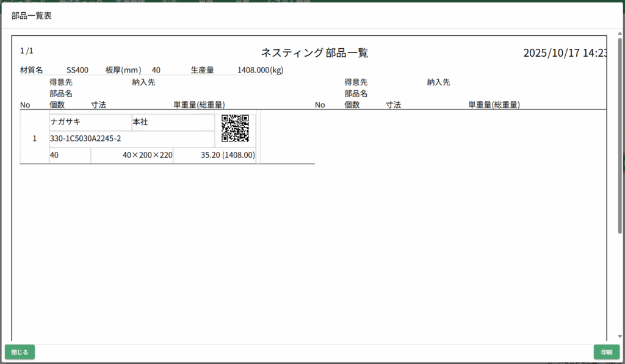
Task: Click the SS400 material value
Action: (x=78, y=70)
